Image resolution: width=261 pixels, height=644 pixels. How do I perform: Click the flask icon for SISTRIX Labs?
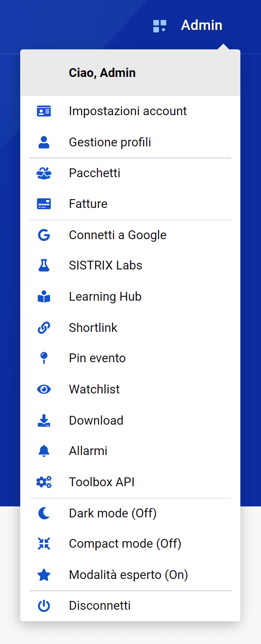(44, 266)
